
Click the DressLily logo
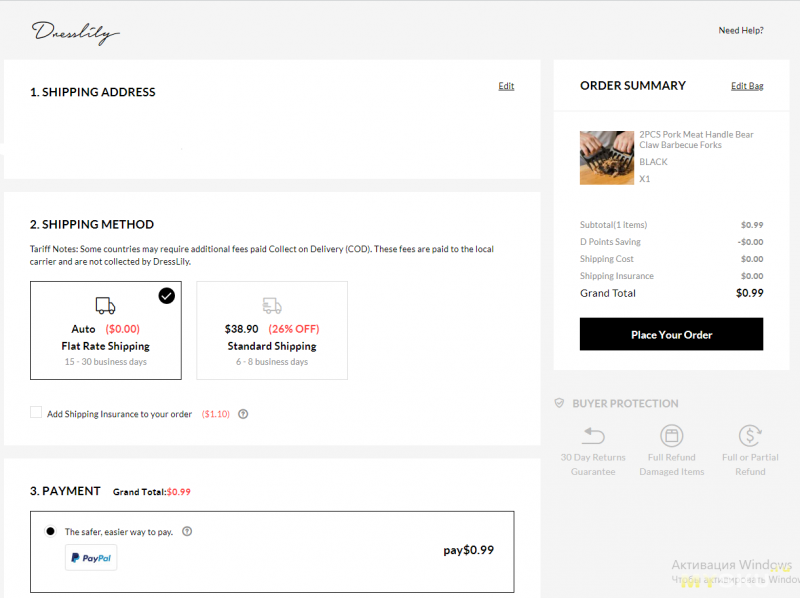pos(76,33)
